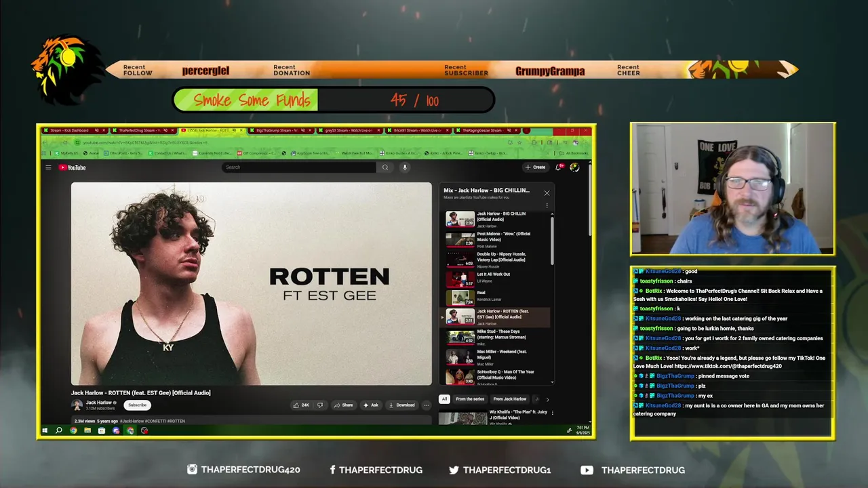
Task: Click the first Chrome taskbar icon
Action: click(73, 430)
